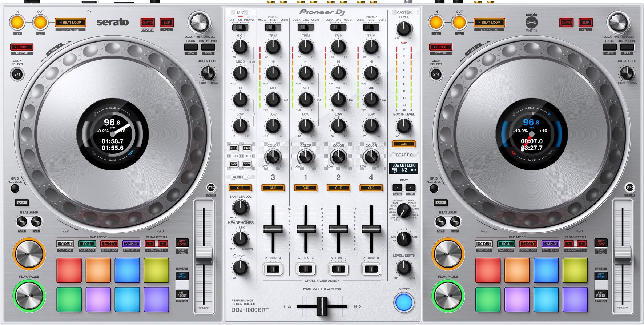Click the channel 2 volume fader

(338, 229)
